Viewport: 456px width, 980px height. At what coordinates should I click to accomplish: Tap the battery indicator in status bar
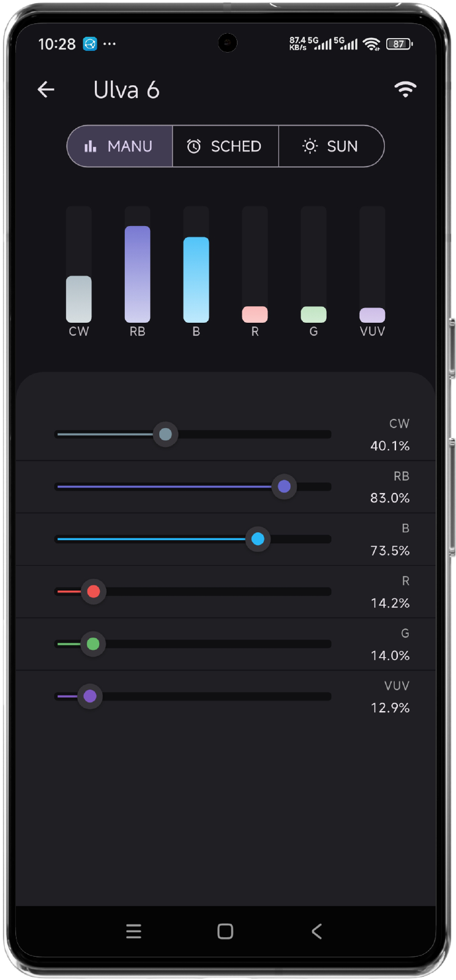pos(400,44)
